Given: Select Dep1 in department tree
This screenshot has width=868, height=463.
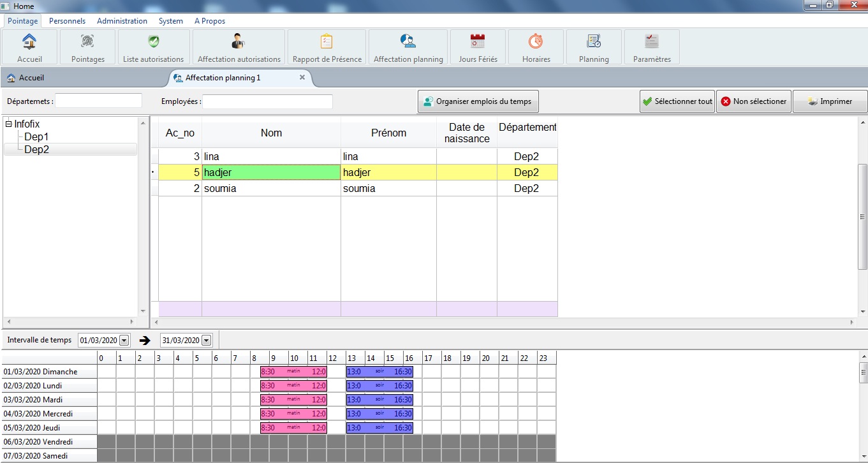Looking at the screenshot, I should 36,136.
